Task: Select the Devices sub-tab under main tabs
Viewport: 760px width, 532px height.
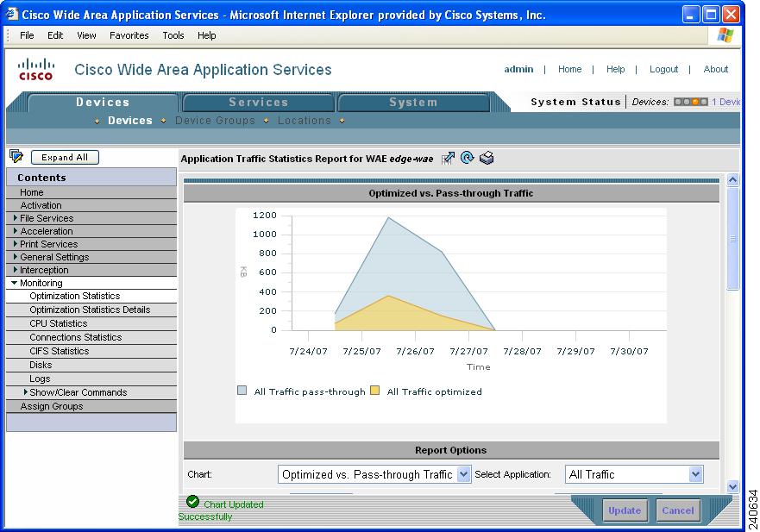Action: point(130,120)
